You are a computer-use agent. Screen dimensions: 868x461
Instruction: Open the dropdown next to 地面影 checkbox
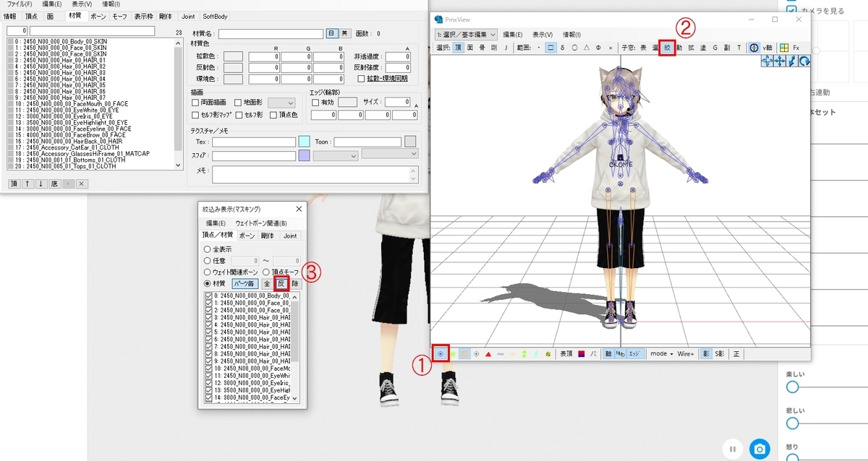(x=281, y=103)
